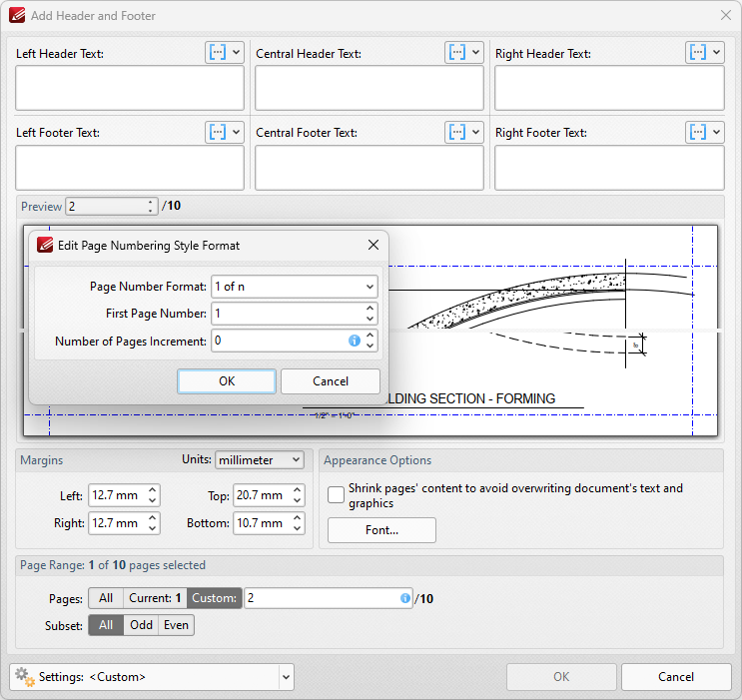Close the Add Header and Footer window
The height and width of the screenshot is (700, 742).
click(x=726, y=15)
